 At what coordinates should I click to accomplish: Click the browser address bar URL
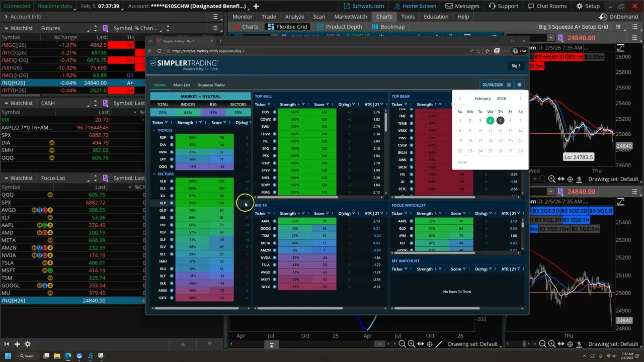pyautogui.click(x=208, y=51)
